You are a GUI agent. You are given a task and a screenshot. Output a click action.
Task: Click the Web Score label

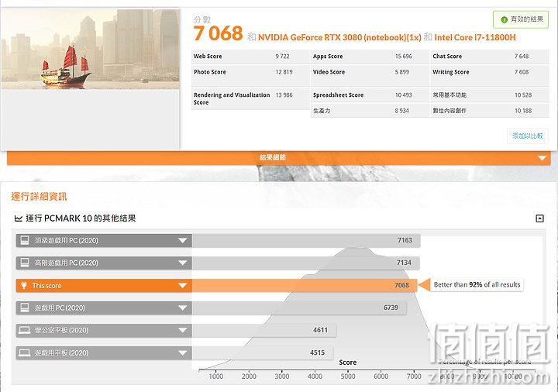click(208, 57)
